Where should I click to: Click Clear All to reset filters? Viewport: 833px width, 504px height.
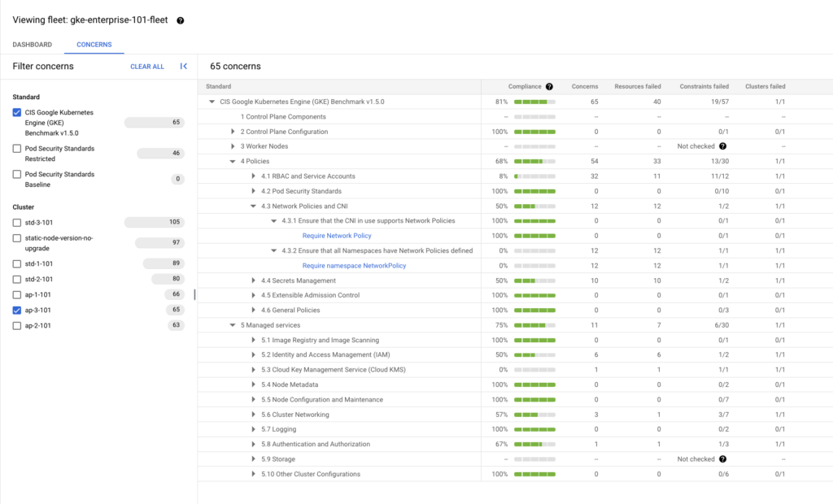[147, 67]
